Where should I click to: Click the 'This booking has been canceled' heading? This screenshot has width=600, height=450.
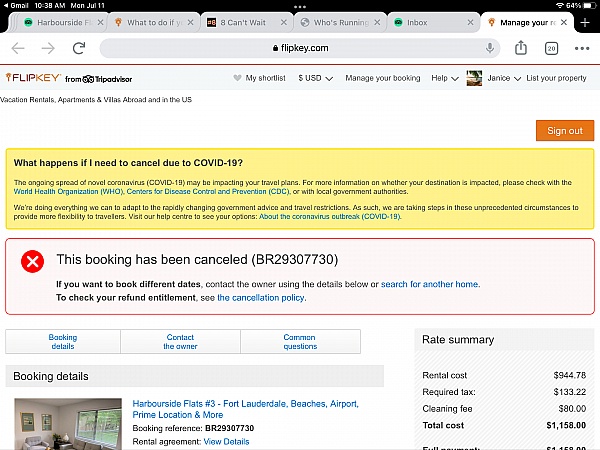[197, 259]
